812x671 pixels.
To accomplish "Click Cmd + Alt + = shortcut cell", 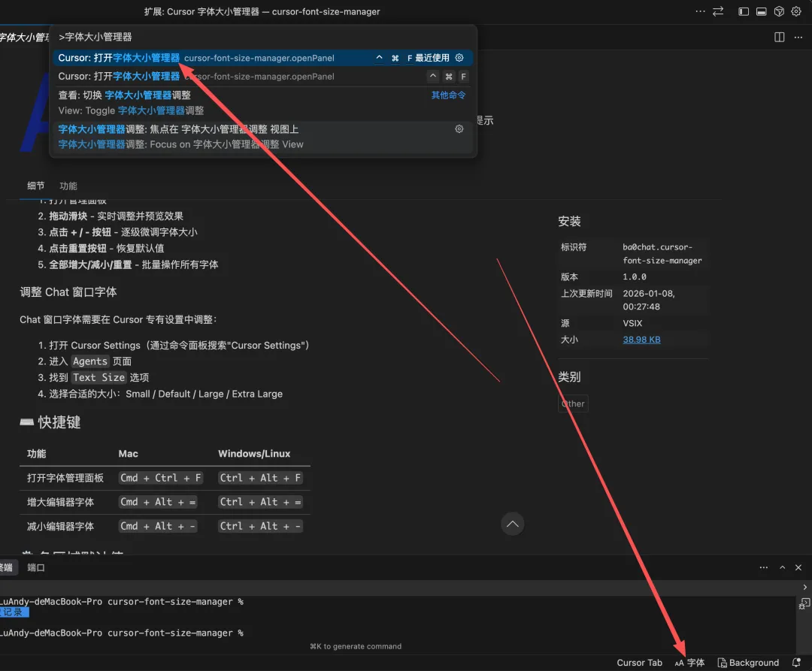I will 158,502.
